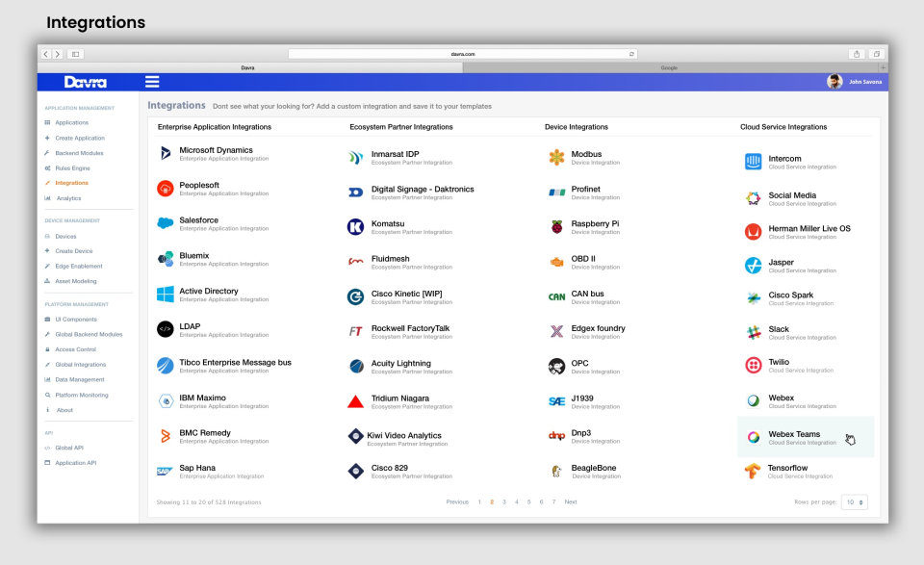
Task: Click the John Savona profile avatar
Action: [x=836, y=81]
